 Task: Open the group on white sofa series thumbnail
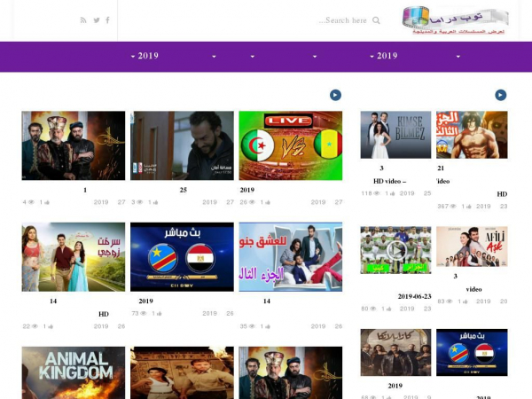291,257
